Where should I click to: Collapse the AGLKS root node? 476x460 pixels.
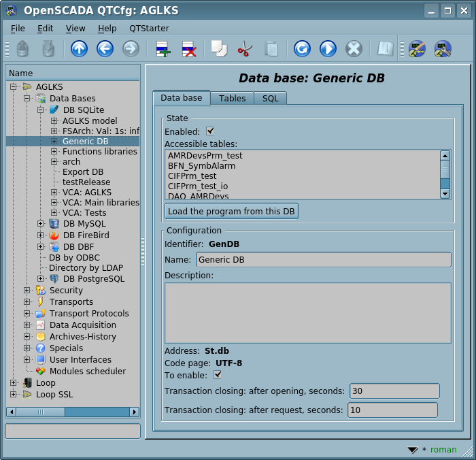(14, 87)
